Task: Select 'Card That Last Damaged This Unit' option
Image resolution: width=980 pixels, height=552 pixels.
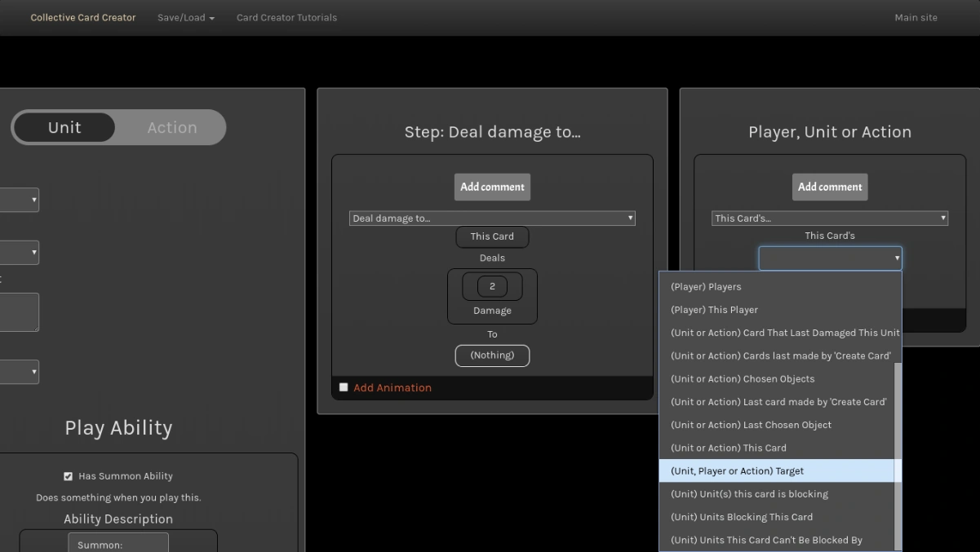Action: [x=780, y=333]
